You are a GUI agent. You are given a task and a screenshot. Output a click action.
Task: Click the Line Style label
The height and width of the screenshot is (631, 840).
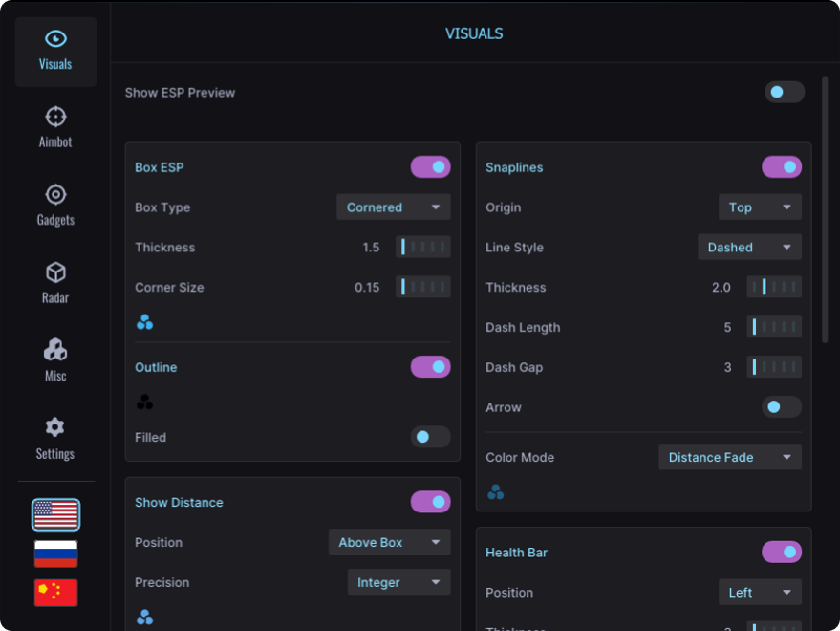point(514,248)
